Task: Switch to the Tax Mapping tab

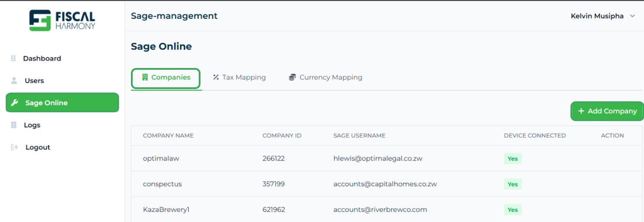Action: [239, 77]
